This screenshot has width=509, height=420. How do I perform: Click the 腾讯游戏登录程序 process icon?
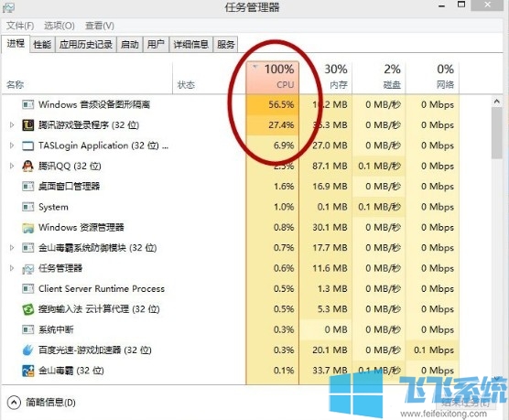(x=27, y=125)
